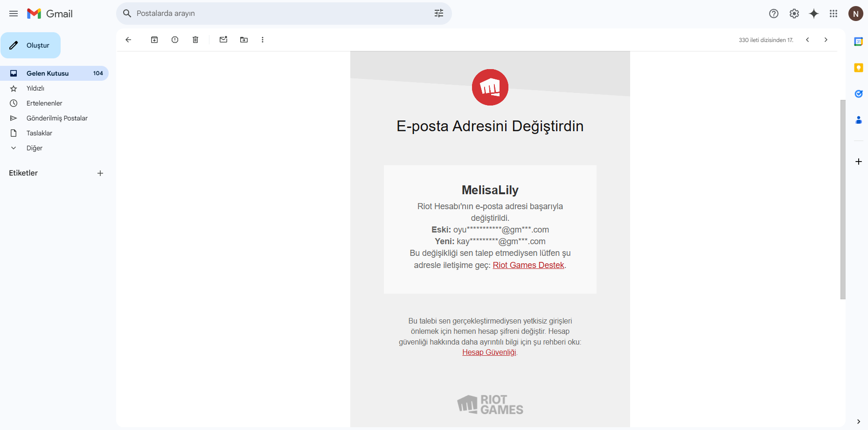
Task: Open the Google apps grid
Action: pos(833,14)
